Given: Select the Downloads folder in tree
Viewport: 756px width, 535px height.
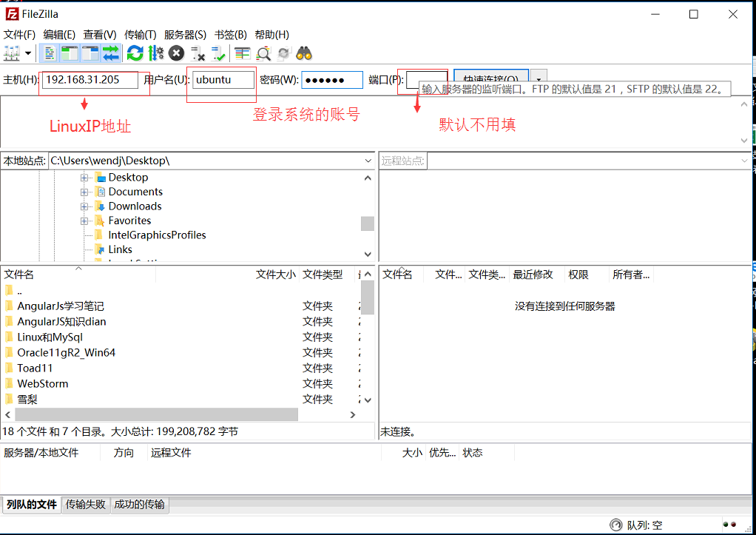Looking at the screenshot, I should [x=135, y=206].
